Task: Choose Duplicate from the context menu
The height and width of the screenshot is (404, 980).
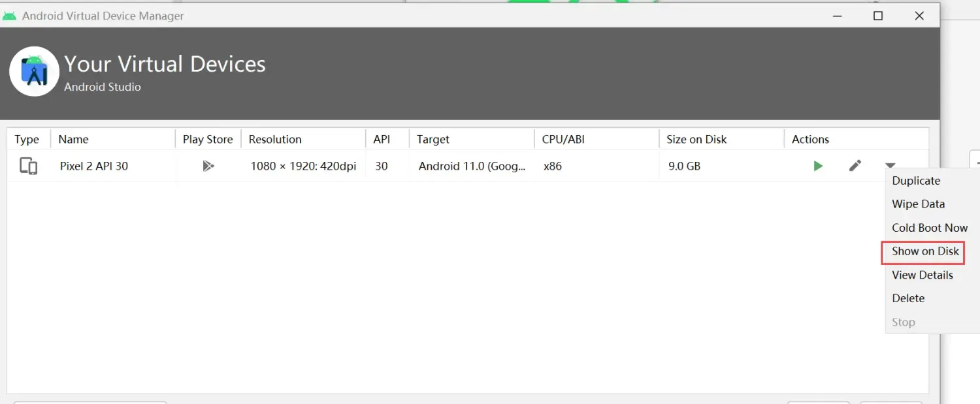Action: 916,181
